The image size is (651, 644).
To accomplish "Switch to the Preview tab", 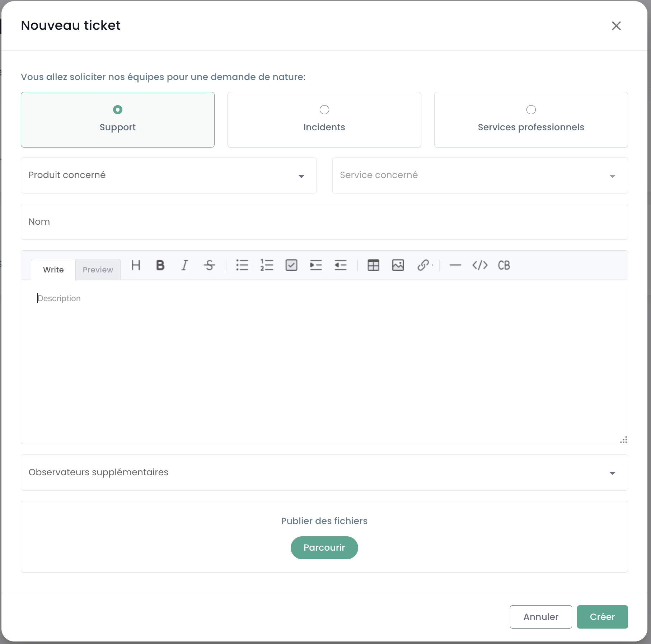I will pos(98,270).
